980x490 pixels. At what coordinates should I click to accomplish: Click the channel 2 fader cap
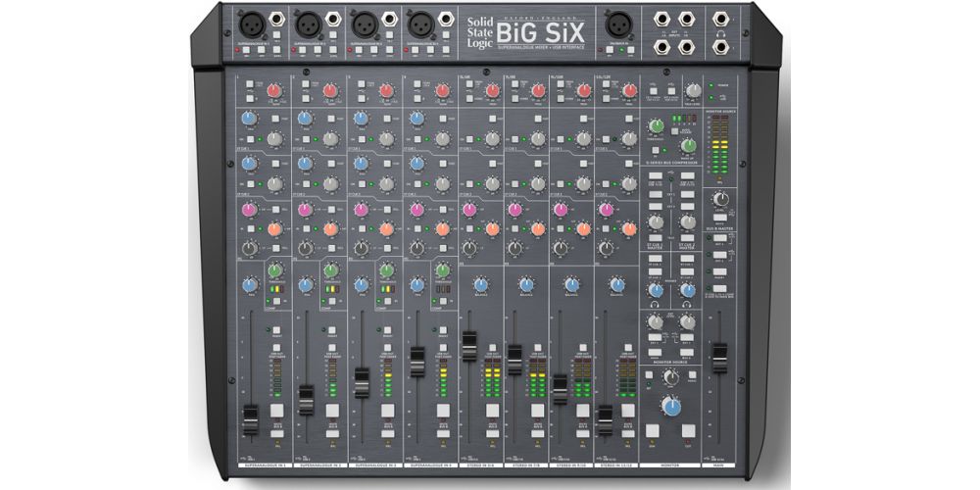pyautogui.click(x=306, y=400)
